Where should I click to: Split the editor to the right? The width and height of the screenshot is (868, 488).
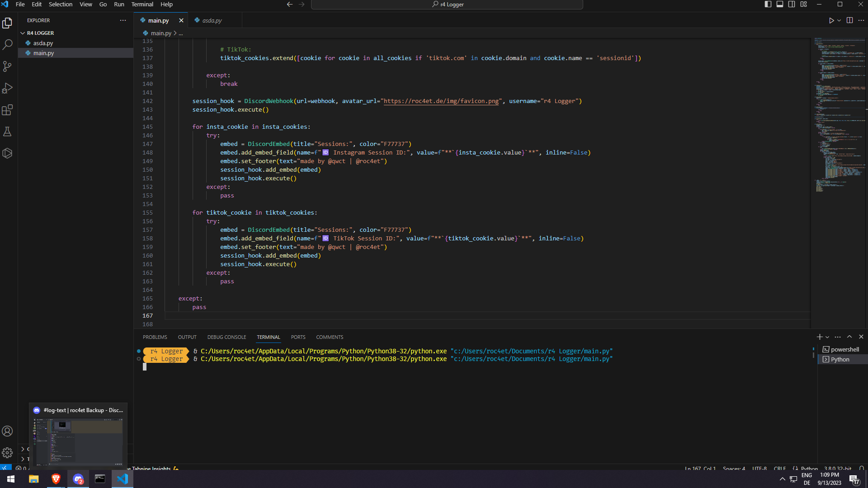click(849, 20)
